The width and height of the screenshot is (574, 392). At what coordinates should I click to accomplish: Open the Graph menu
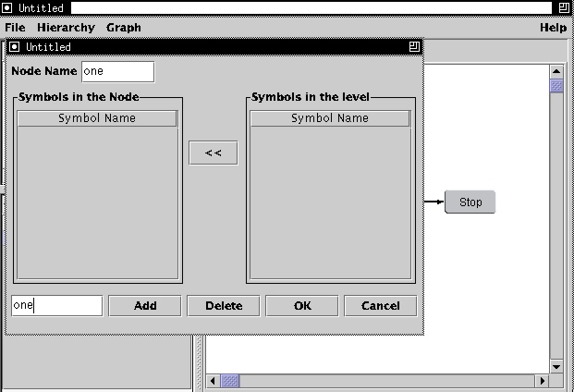click(123, 28)
